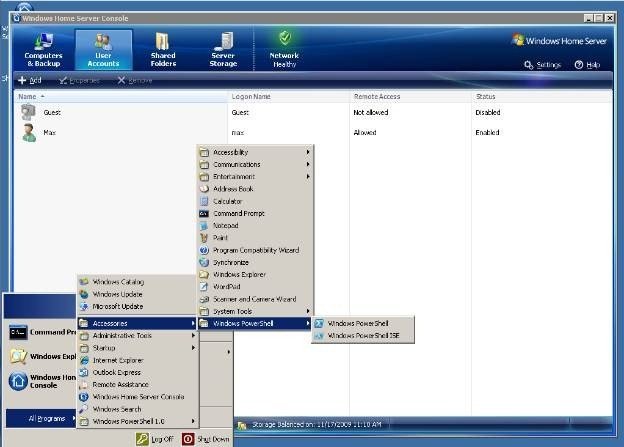Click Synchronize in Accessories menu
The width and height of the screenshot is (624, 447).
pos(255,262)
